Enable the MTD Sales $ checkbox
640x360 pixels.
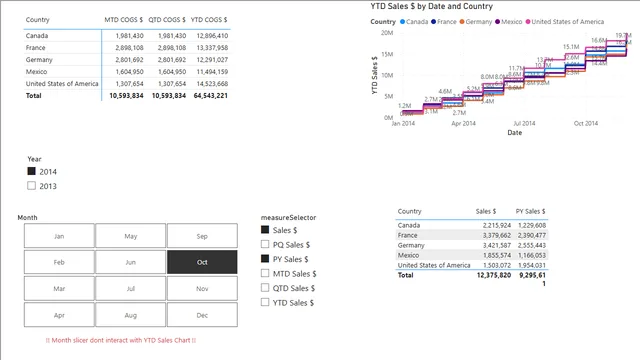[265, 273]
